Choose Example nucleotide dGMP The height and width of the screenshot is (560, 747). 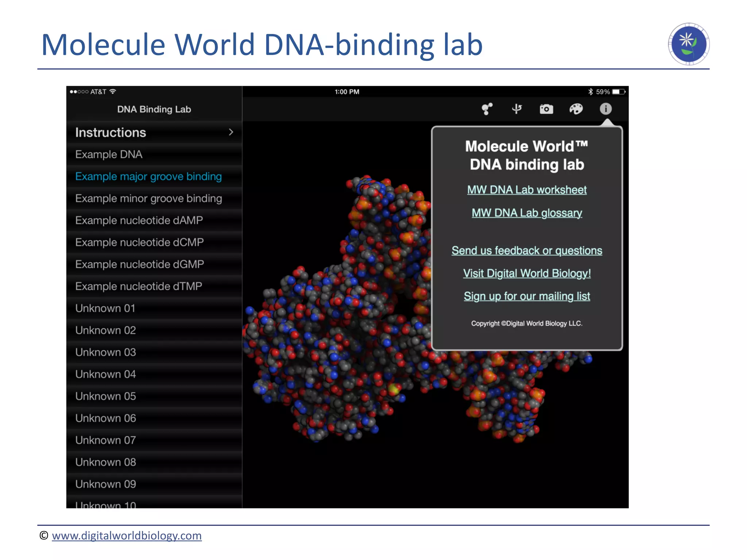coord(154,264)
